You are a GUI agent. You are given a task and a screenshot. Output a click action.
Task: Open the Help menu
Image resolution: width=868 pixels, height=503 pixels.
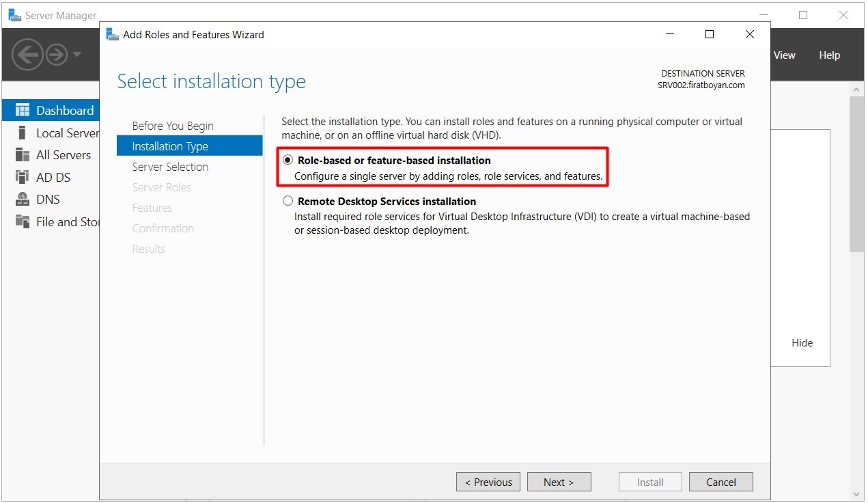coord(829,55)
